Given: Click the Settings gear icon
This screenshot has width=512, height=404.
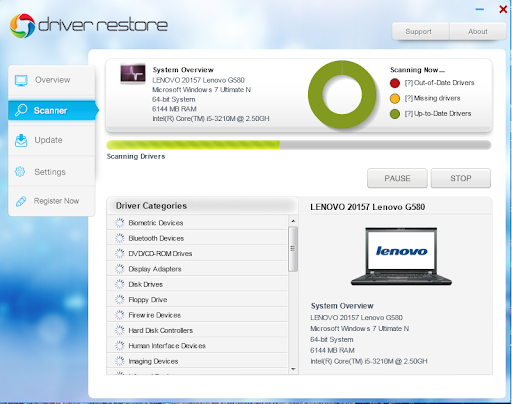Looking at the screenshot, I should tap(20, 172).
